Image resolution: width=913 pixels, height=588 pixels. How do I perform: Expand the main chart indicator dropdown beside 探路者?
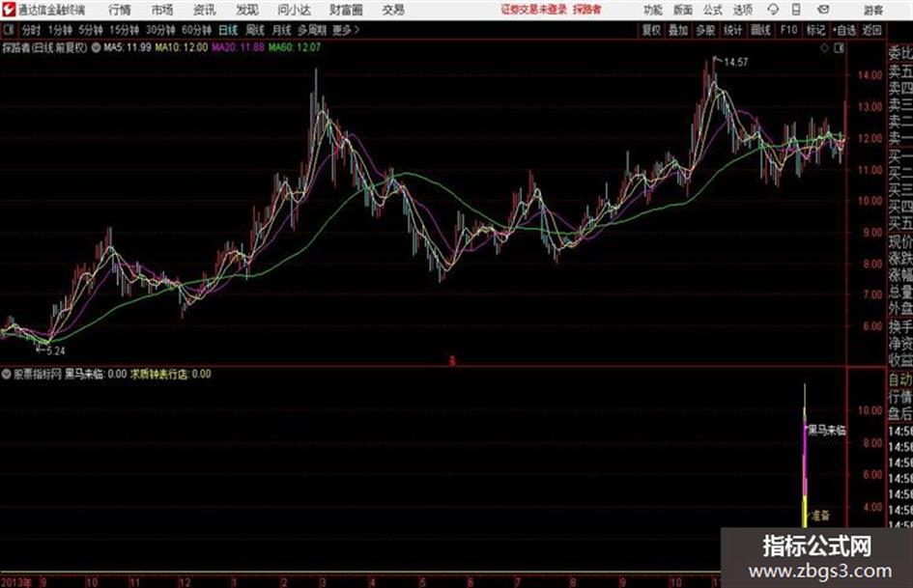coord(96,47)
